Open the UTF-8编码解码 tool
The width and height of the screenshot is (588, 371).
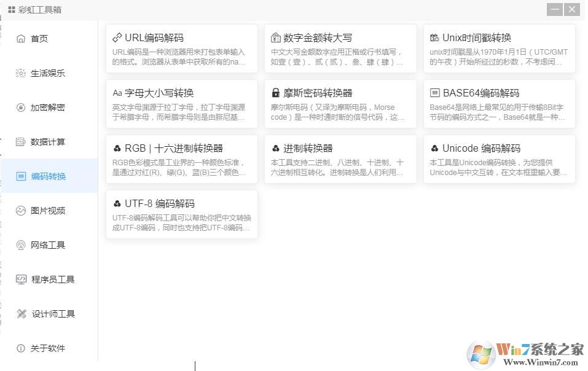click(181, 214)
